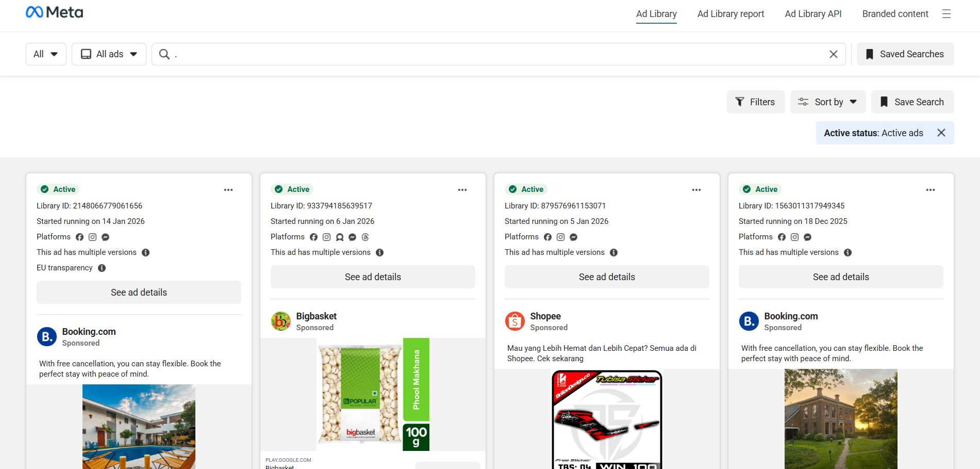Click Facebook platform icon on Bigbasket ad
Image resolution: width=980 pixels, height=469 pixels.
[x=313, y=237]
